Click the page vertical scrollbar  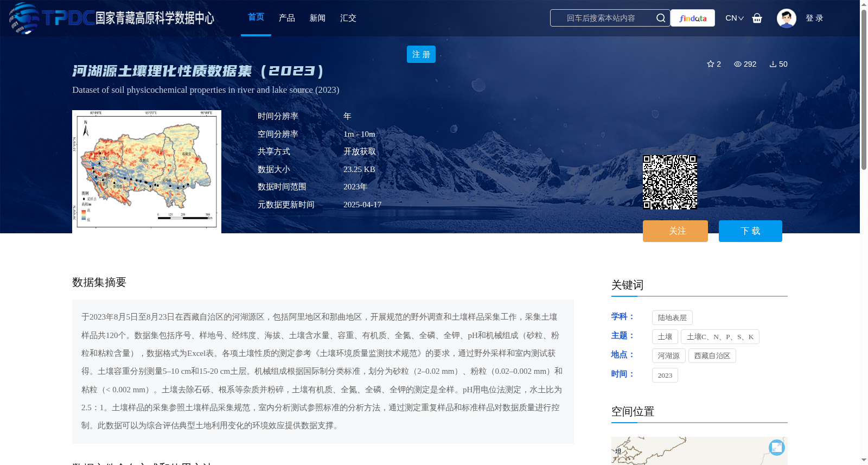[864, 90]
